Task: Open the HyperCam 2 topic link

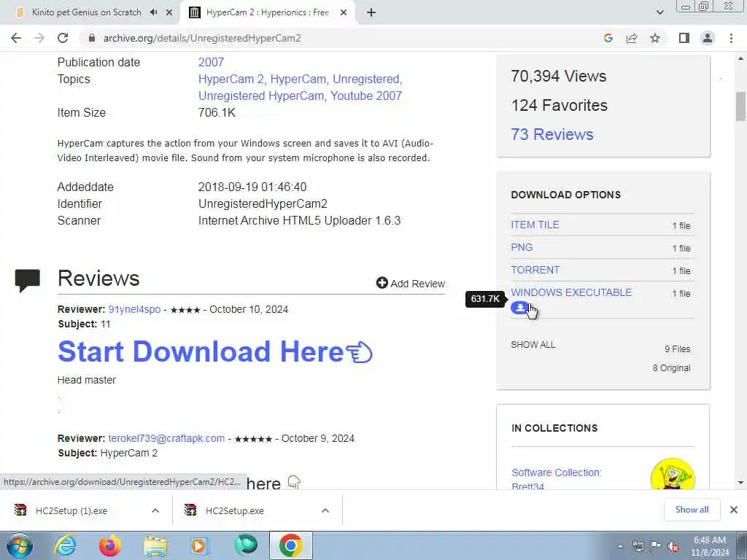Action: (x=233, y=79)
